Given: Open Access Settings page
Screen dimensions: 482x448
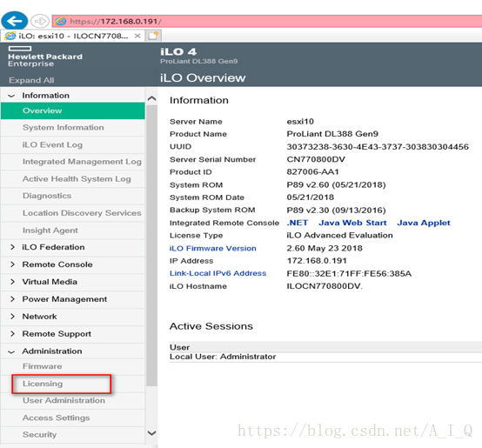Looking at the screenshot, I should coord(73,418).
